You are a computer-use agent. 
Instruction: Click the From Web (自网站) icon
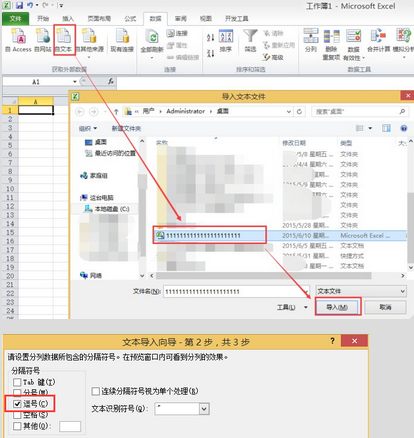click(43, 37)
